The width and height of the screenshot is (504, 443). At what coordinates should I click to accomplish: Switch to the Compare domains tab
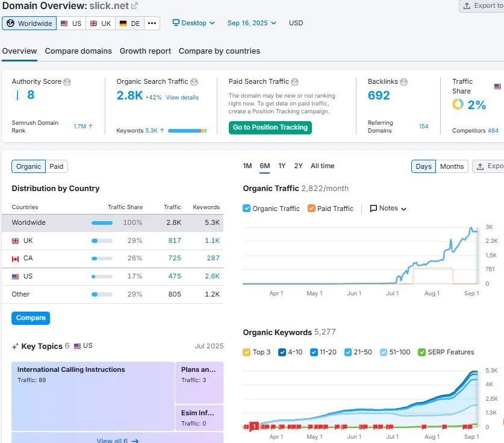click(78, 51)
